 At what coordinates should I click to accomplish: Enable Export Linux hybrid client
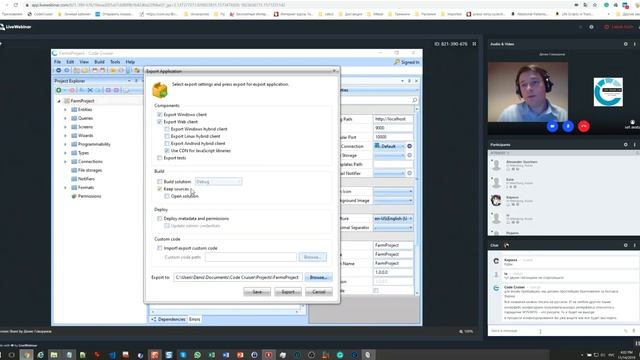point(167,136)
